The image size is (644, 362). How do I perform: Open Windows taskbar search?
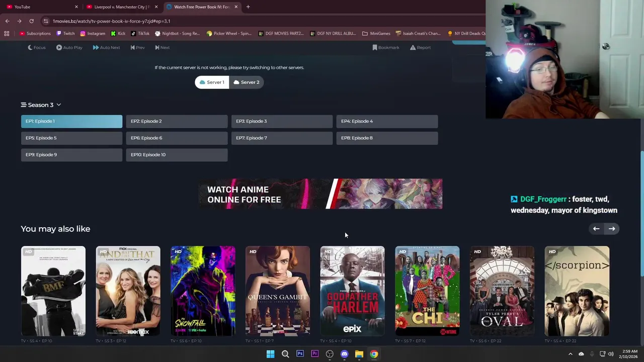click(285, 354)
